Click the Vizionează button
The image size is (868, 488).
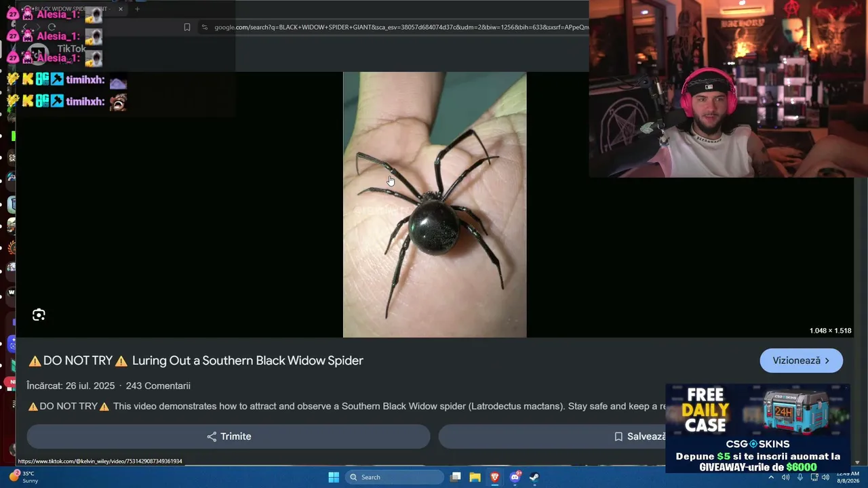pos(801,361)
